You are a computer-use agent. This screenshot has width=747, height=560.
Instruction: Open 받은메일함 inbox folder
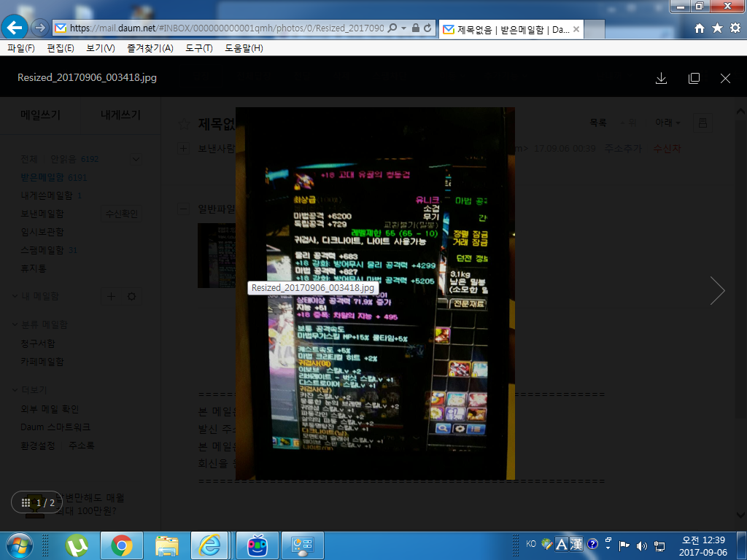click(42, 178)
